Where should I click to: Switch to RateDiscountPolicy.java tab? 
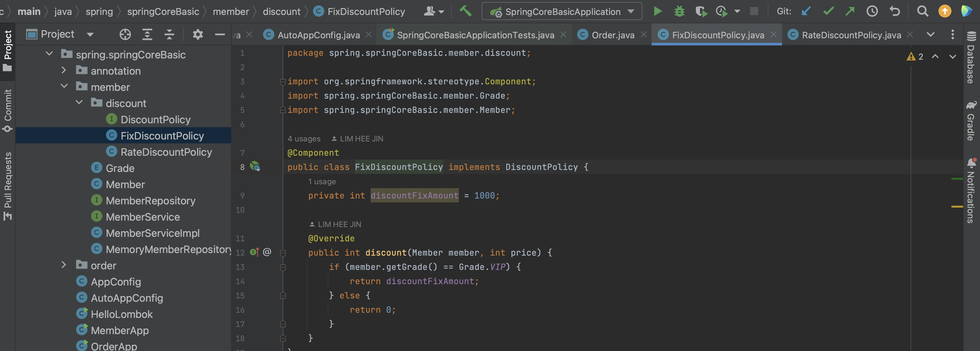(851, 35)
